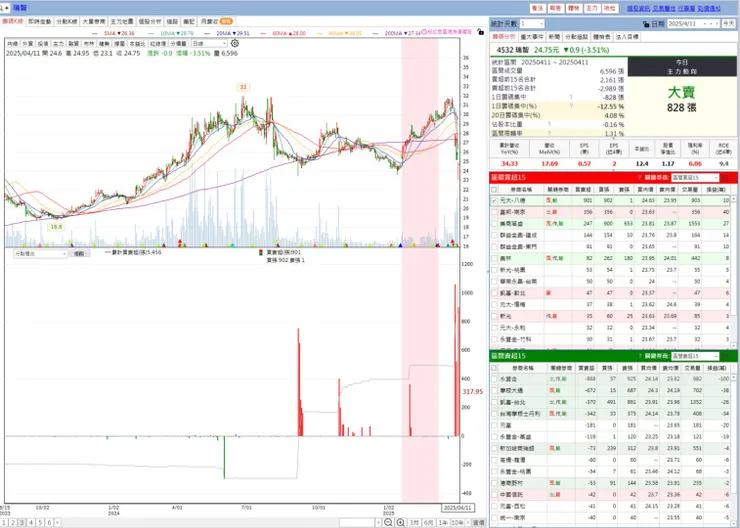
Task: Open the 分點進出 dropdown above the lower chart
Action: pyautogui.click(x=41, y=254)
